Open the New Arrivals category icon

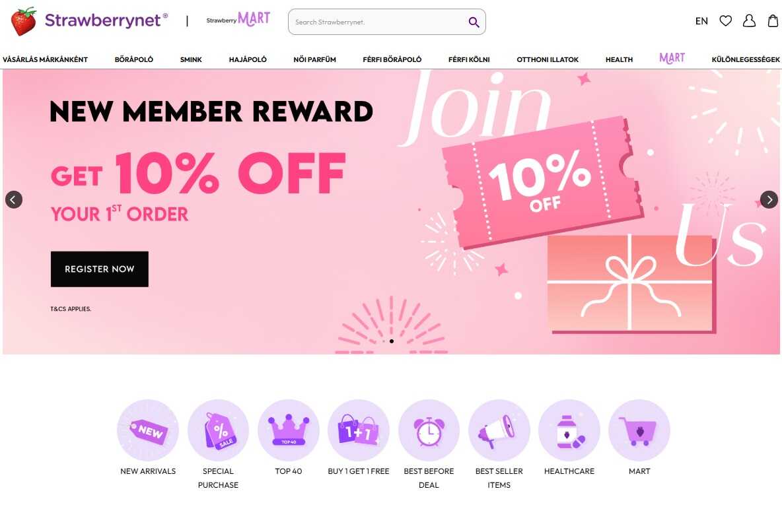(148, 430)
